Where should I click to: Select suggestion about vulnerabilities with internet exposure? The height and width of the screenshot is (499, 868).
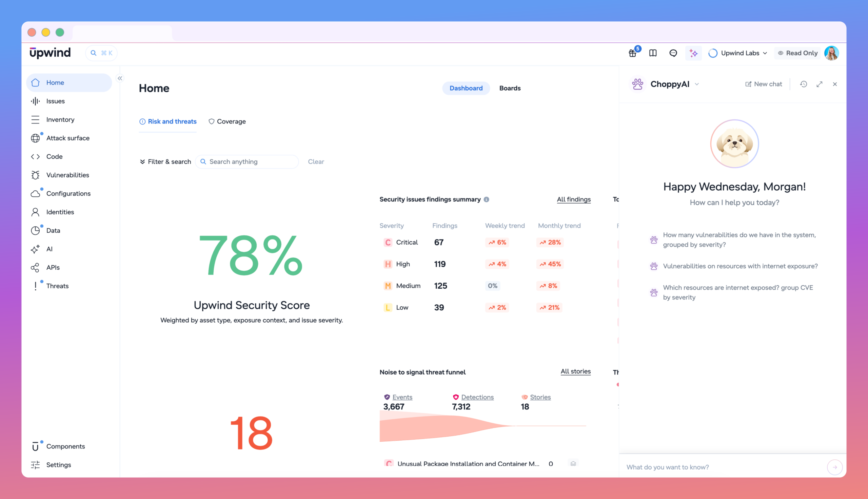[734, 266]
